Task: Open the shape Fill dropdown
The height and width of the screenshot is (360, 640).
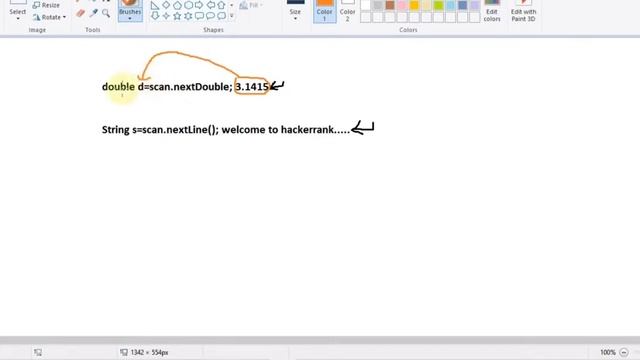Action: pyautogui.click(x=251, y=5)
